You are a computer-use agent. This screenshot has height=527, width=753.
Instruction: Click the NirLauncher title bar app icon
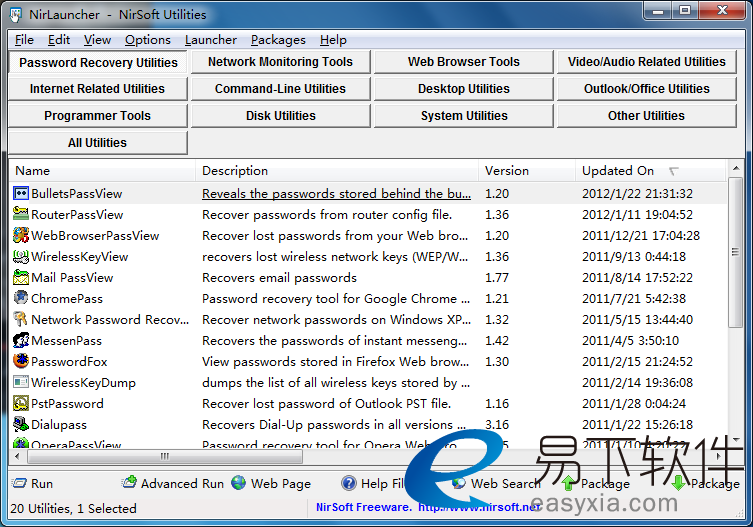pyautogui.click(x=16, y=15)
